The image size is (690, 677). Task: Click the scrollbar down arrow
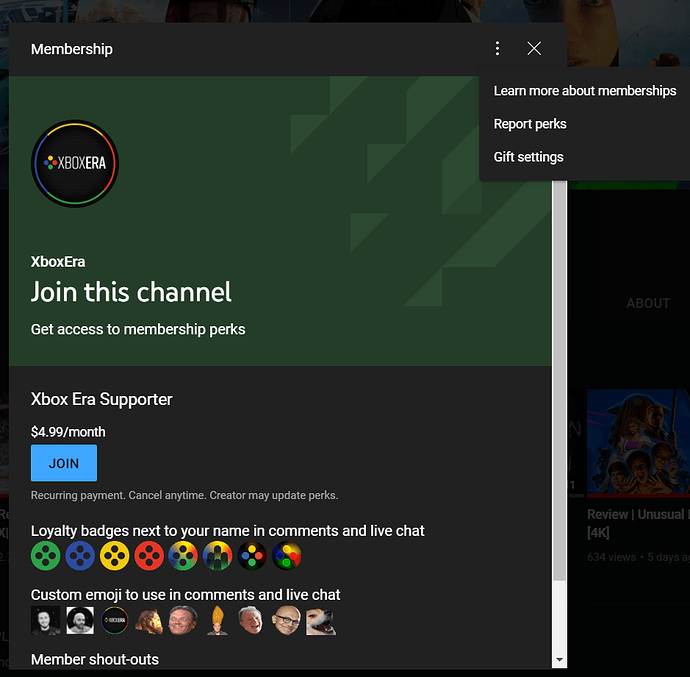pos(559,659)
